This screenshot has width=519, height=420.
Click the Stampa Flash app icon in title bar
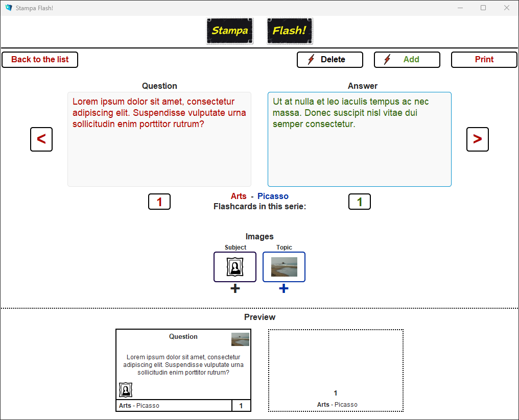pyautogui.click(x=9, y=8)
